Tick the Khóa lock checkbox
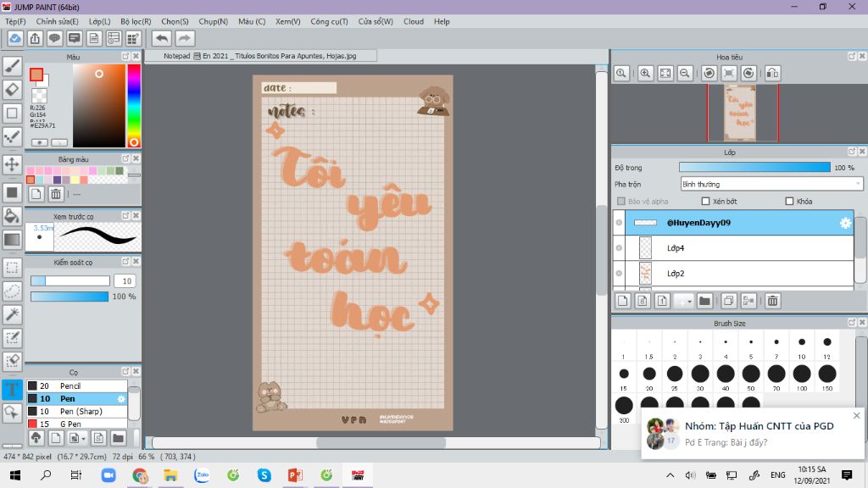This screenshot has width=868, height=488. (x=789, y=201)
